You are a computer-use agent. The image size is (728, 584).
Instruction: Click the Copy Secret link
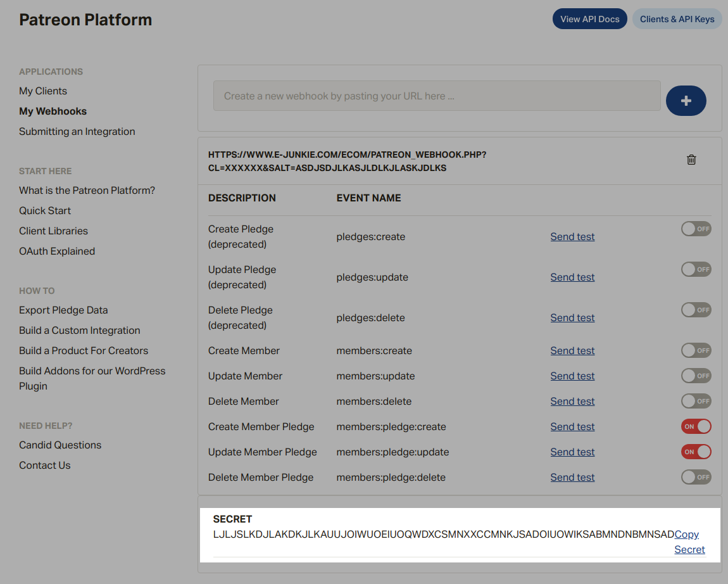click(687, 535)
